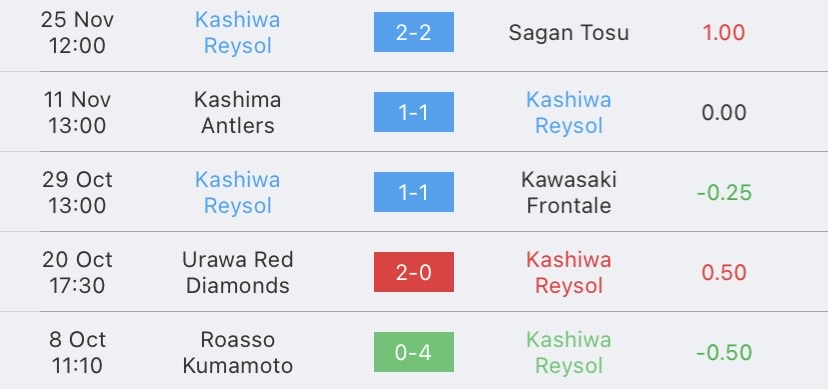
Task: Select the red 2-0 score box
Action: [413, 272]
